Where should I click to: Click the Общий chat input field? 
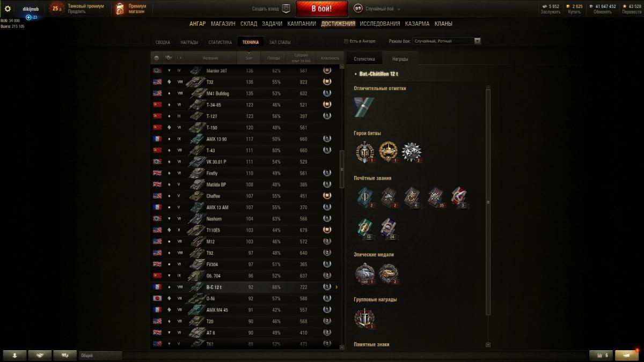click(100, 355)
